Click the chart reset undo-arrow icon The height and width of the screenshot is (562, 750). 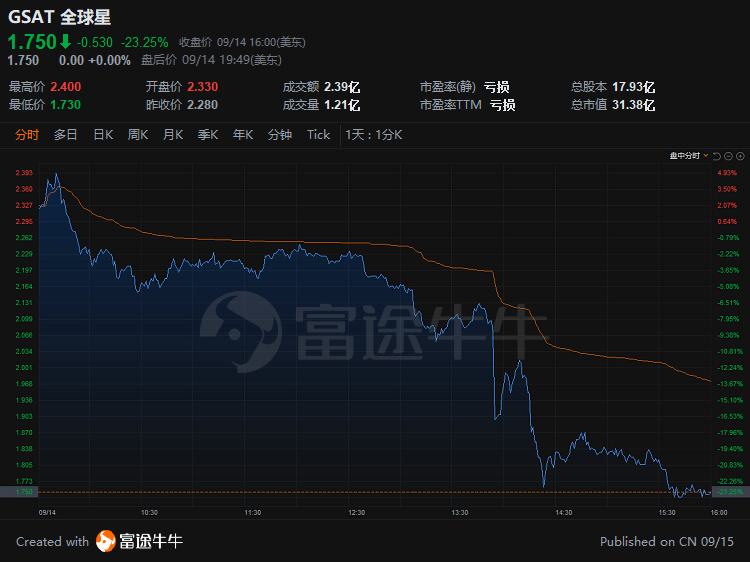click(717, 156)
